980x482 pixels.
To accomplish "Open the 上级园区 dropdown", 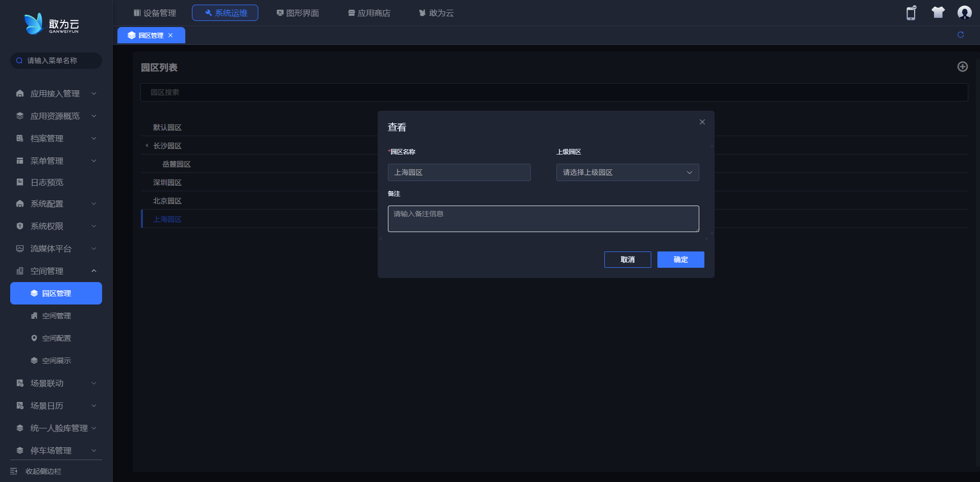I will pyautogui.click(x=628, y=172).
